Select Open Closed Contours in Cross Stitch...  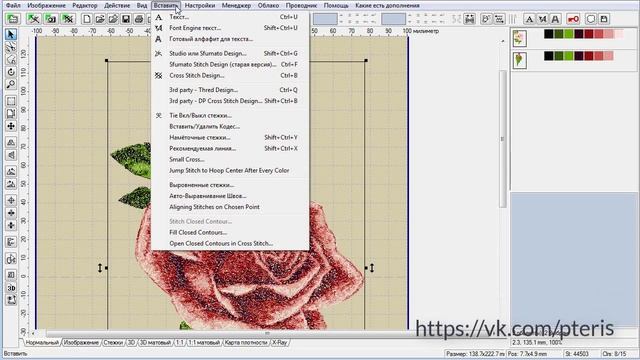coord(230,243)
